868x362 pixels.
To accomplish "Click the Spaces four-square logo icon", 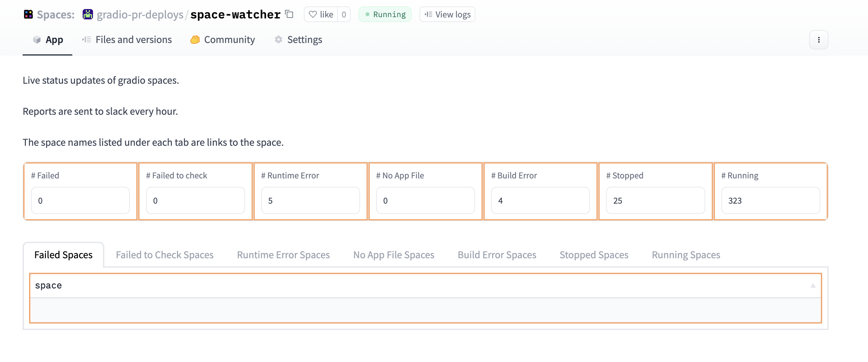I will pyautogui.click(x=29, y=15).
